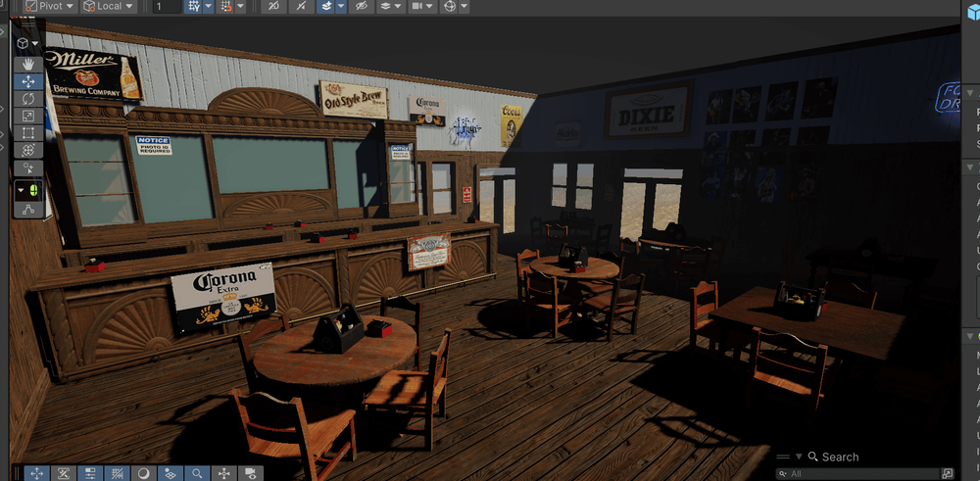Click the search panel button beside All field

coord(948,473)
